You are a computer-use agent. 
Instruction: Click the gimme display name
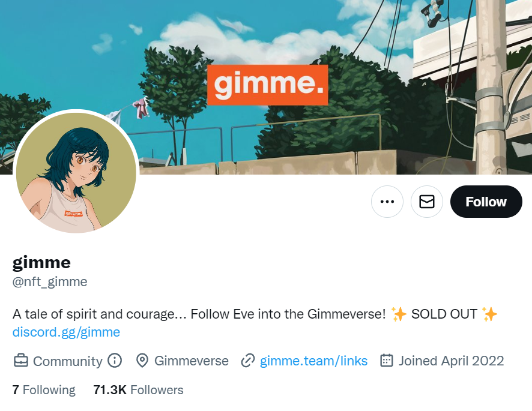pos(41,263)
